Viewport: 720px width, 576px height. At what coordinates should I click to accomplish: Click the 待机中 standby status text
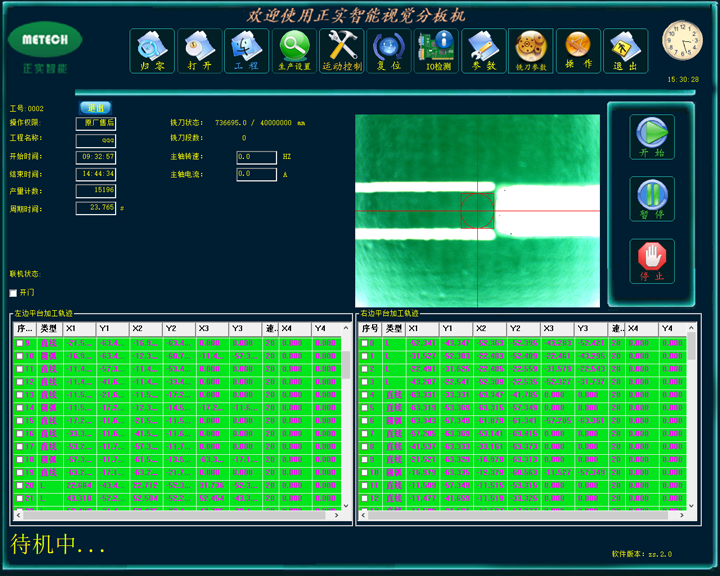[x=57, y=544]
